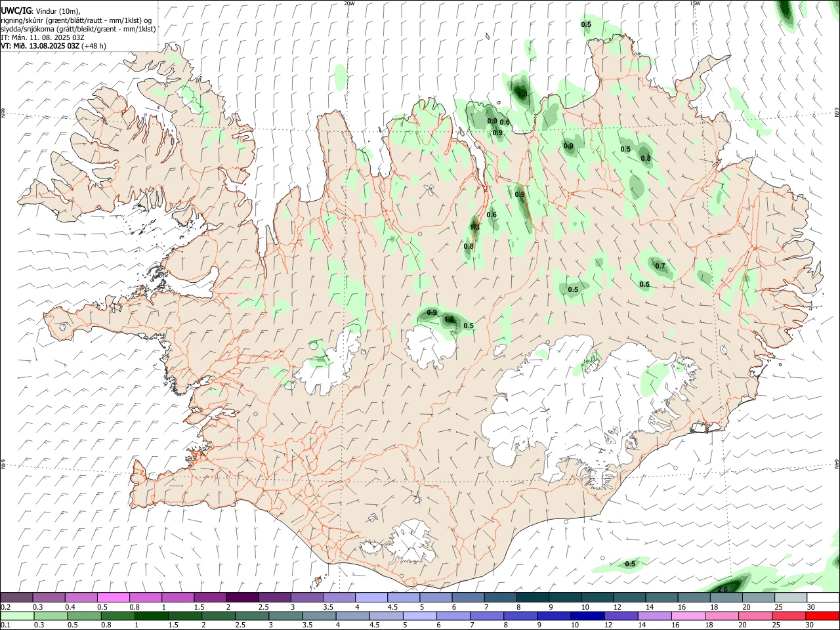Click the 0.5 value over the sea south of Iceland
840x630 pixels.
click(x=630, y=564)
